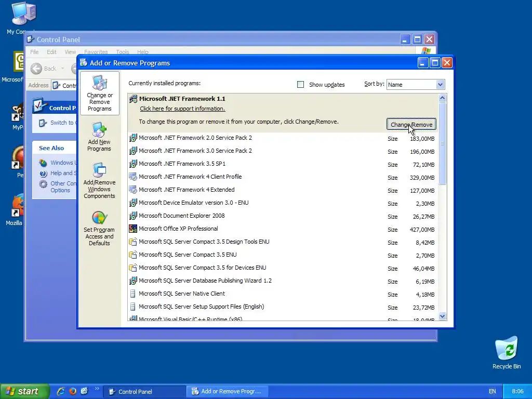Select 'Microsoft SQL Server Setup Support Files (English)'
This screenshot has height=399, width=532.
pyautogui.click(x=283, y=307)
